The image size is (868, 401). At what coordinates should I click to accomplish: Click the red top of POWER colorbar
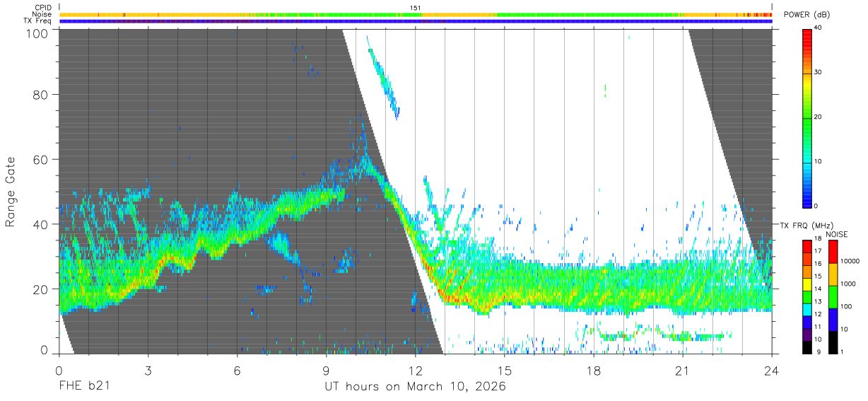[807, 35]
